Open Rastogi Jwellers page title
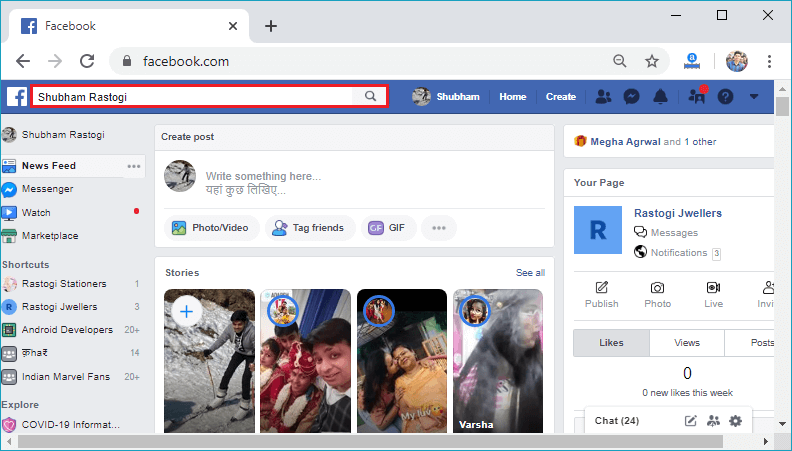 (678, 213)
